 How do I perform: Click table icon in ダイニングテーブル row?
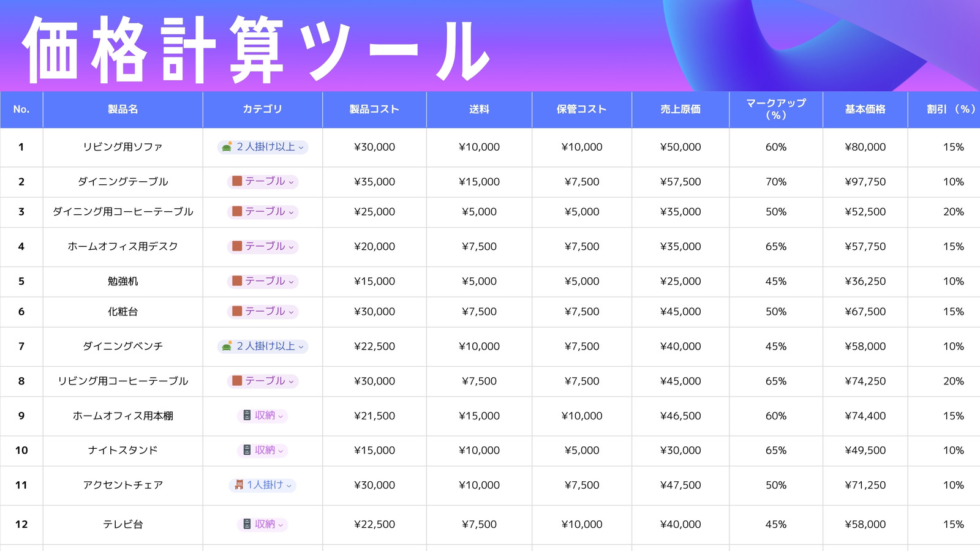tap(237, 181)
